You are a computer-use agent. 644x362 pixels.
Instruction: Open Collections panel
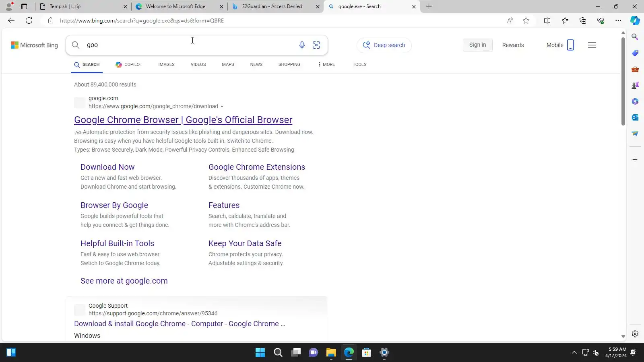(x=583, y=21)
